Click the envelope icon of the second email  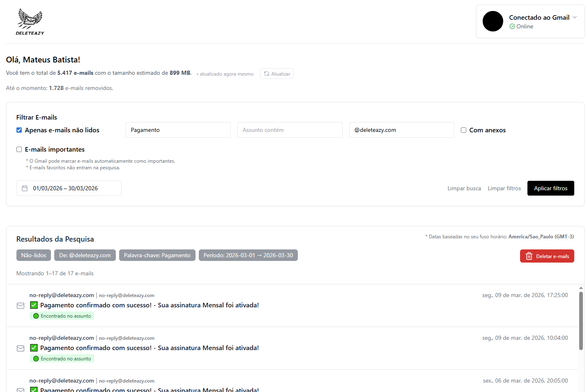point(21,348)
